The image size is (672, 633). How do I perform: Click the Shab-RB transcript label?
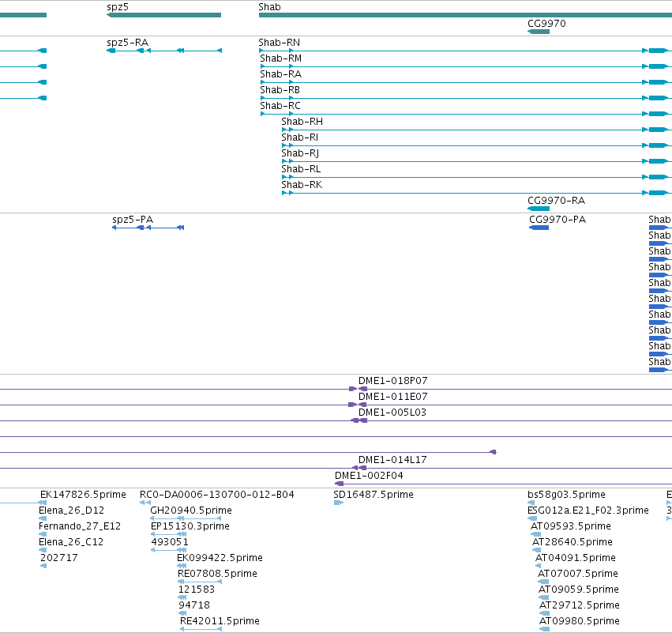[280, 90]
